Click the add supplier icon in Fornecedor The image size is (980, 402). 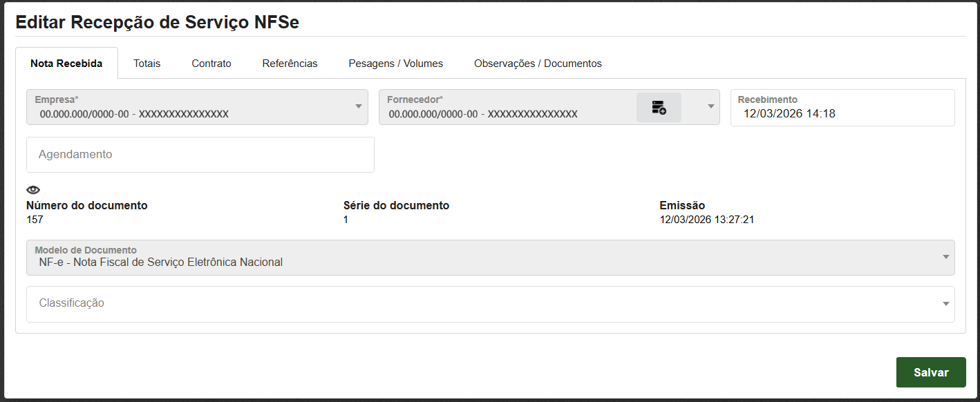659,108
